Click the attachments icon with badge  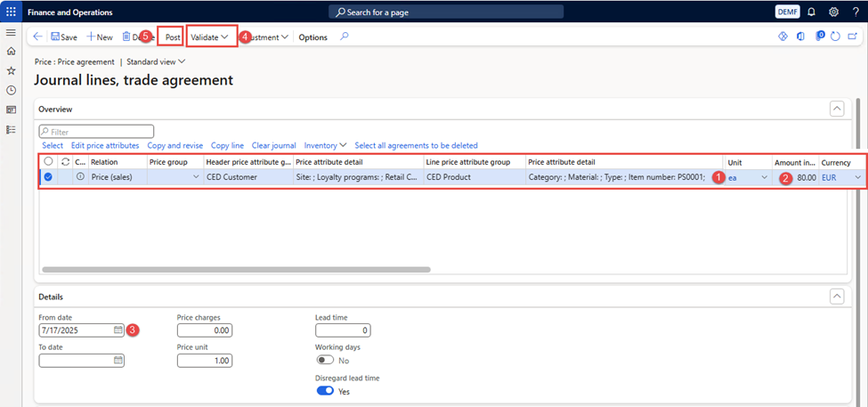tap(820, 37)
